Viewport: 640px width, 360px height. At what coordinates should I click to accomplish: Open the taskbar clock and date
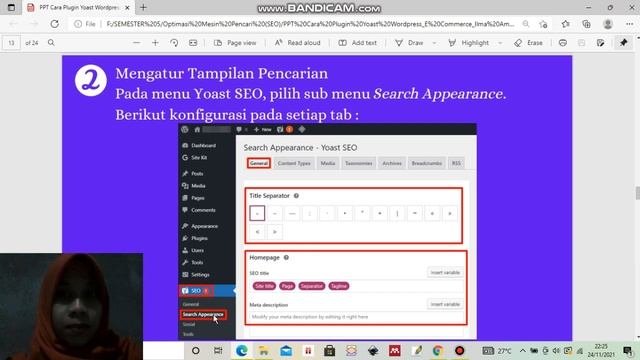point(601,351)
